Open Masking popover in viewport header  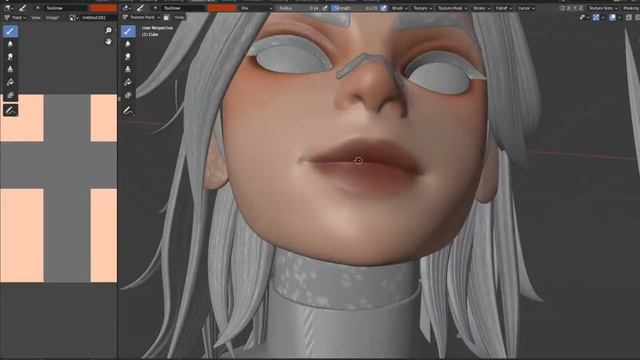click(x=631, y=8)
